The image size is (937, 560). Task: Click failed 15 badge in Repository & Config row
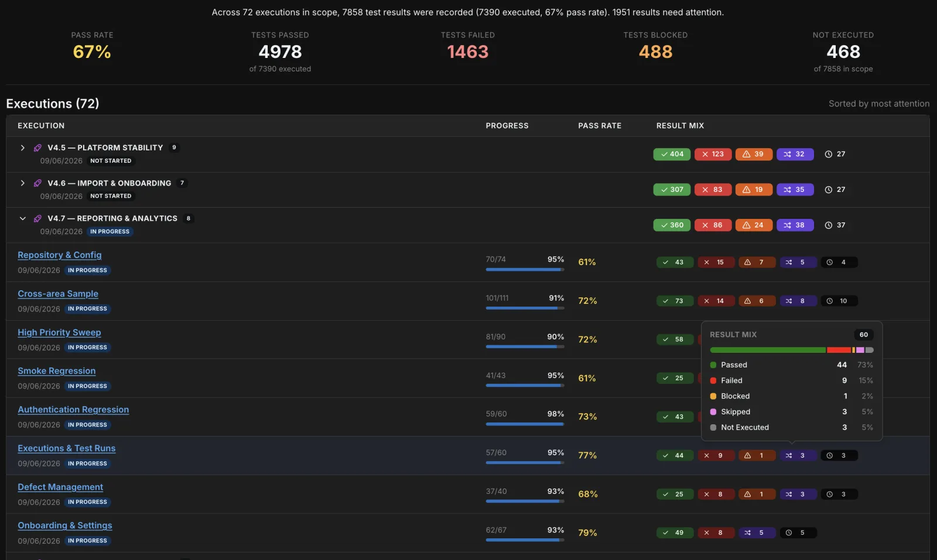716,262
